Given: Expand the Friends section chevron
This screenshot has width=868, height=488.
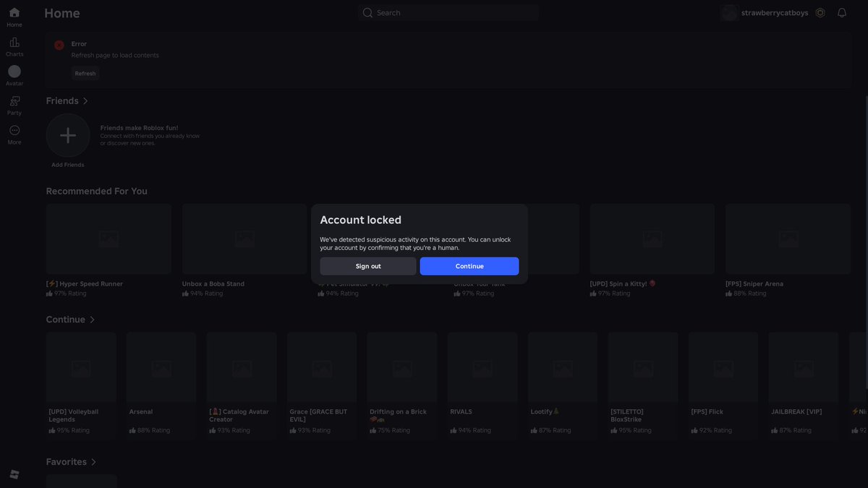Looking at the screenshot, I should 85,101.
